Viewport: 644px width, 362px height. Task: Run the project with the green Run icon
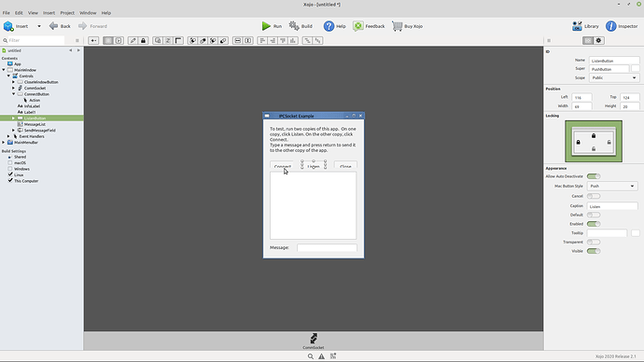266,26
